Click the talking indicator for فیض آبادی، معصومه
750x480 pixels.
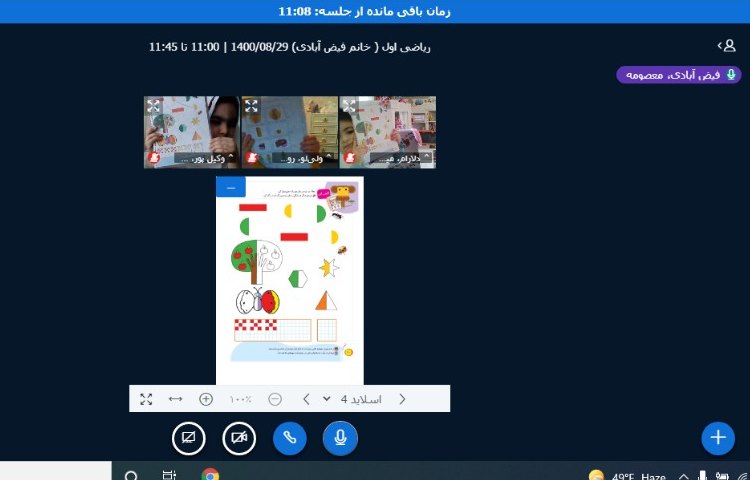[678, 75]
